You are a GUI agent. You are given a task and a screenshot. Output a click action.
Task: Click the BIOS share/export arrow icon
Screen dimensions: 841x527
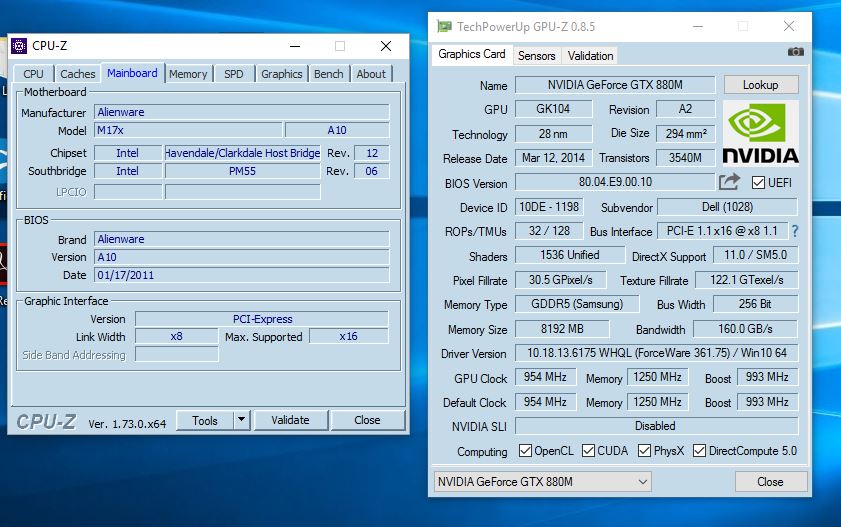729,182
